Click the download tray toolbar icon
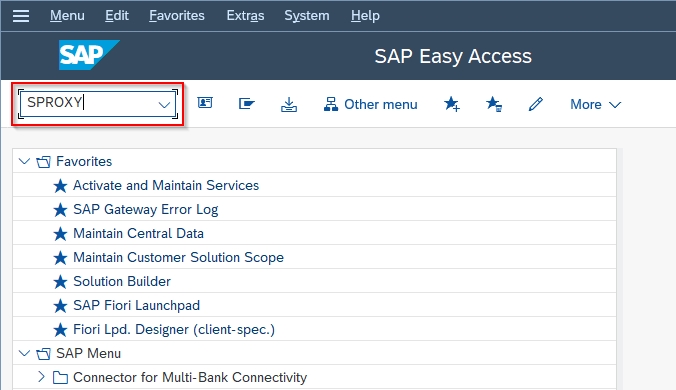The width and height of the screenshot is (676, 390). point(289,104)
